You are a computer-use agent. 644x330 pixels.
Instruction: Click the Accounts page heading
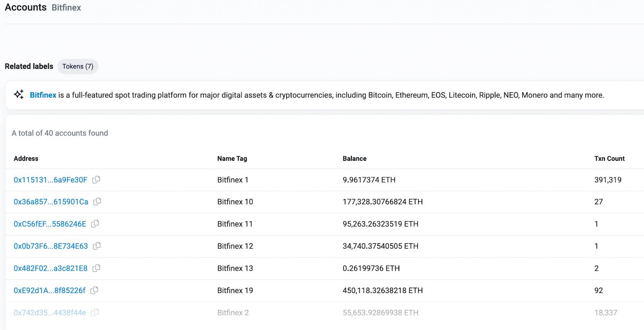click(x=26, y=7)
